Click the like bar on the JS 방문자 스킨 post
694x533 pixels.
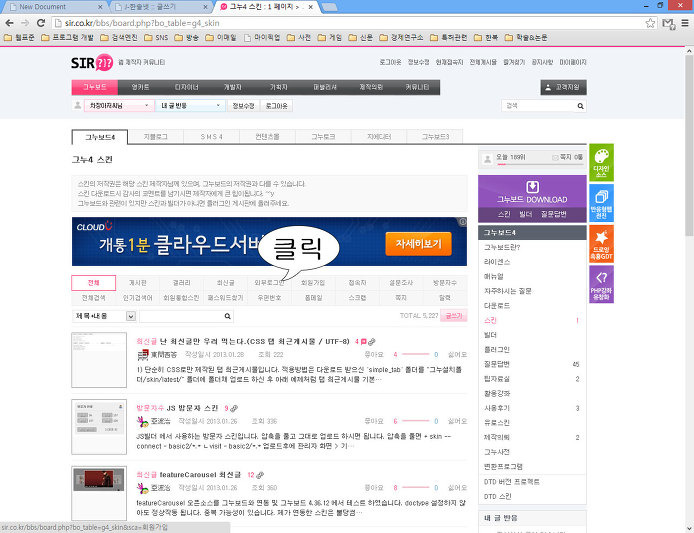click(416, 421)
